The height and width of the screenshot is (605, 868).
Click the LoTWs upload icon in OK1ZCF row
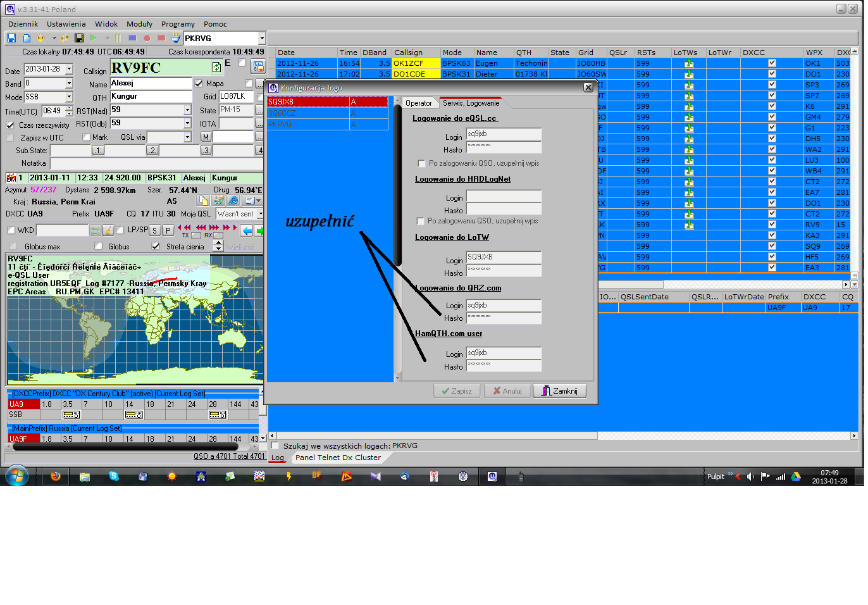coord(689,63)
